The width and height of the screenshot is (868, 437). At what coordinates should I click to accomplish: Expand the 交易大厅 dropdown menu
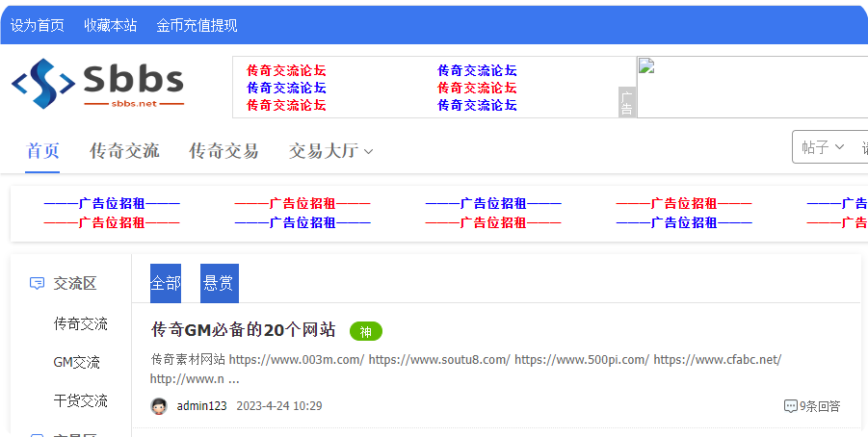pos(330,151)
